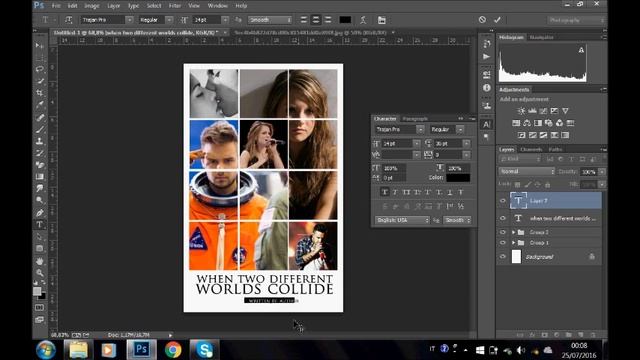This screenshot has width=640, height=360.
Task: Select the Clone Stamp tool
Action: (x=39, y=141)
